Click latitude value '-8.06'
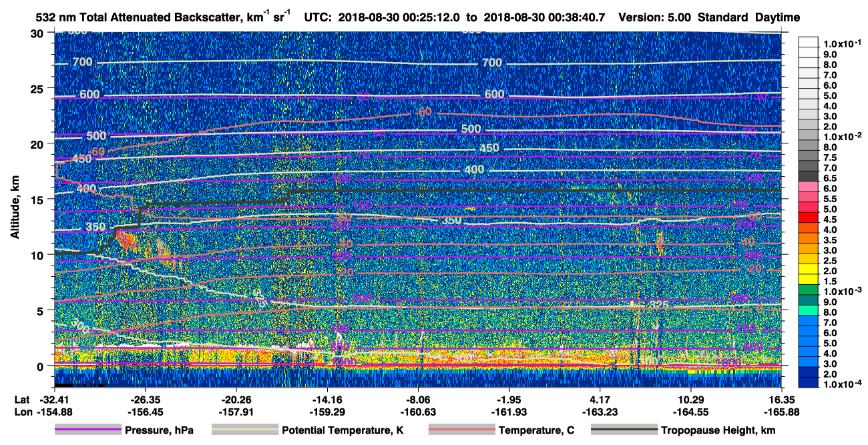This screenshot has width=868, height=445. click(x=418, y=399)
